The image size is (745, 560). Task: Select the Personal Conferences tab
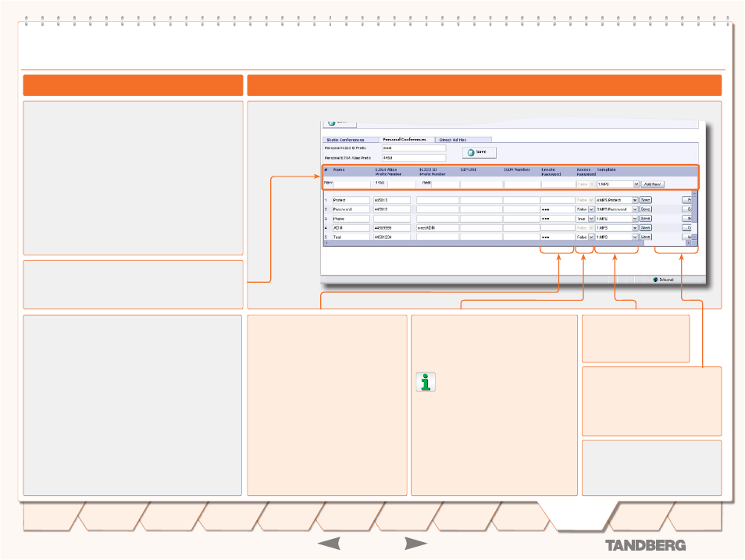pyautogui.click(x=407, y=139)
